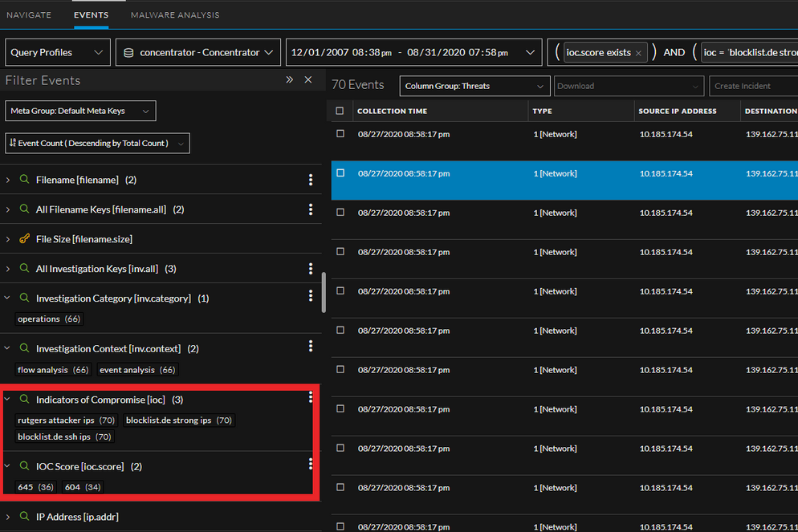Close the Filter Events panel

[x=308, y=80]
